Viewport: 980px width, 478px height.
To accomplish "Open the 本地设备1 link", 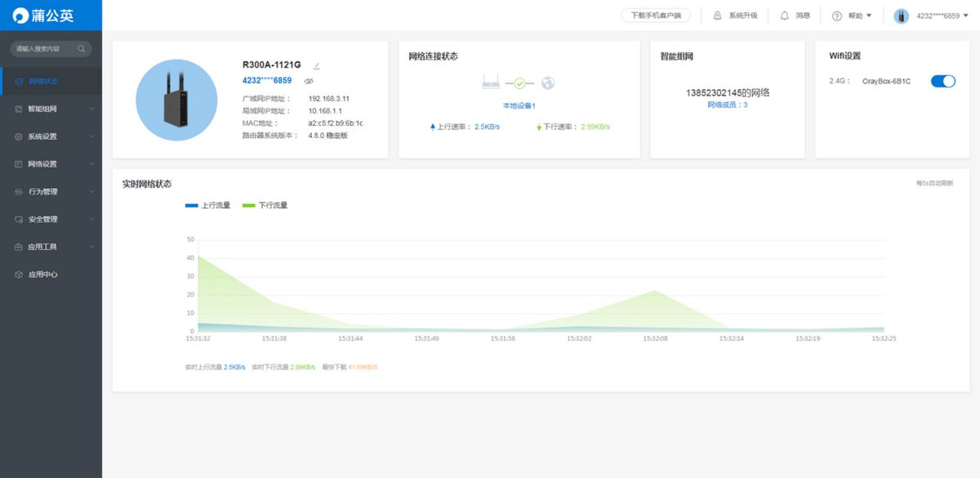I will [519, 105].
